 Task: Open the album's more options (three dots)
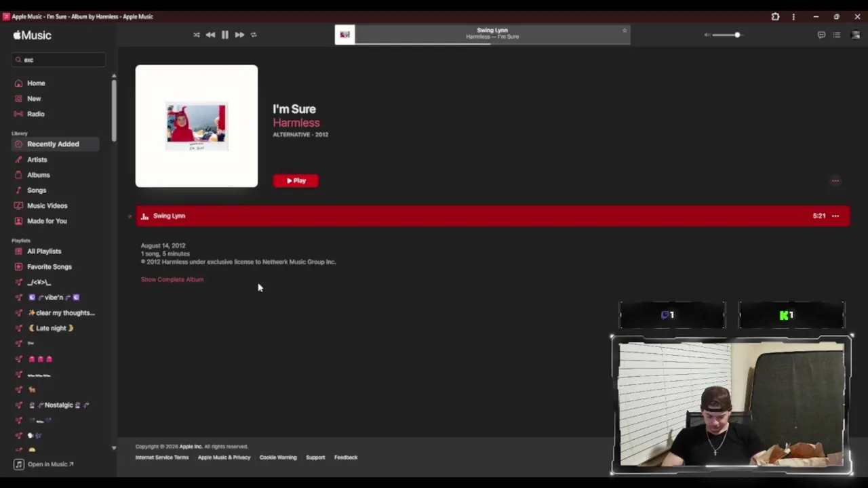tap(835, 181)
